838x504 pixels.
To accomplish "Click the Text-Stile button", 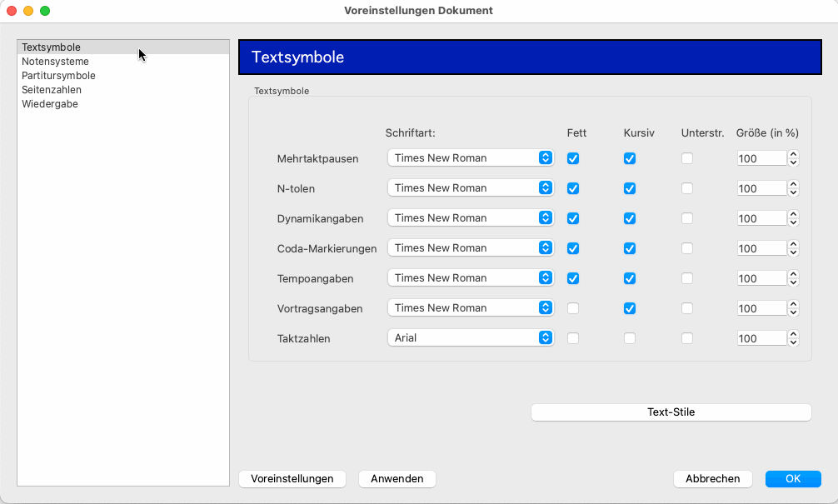I will pos(671,412).
